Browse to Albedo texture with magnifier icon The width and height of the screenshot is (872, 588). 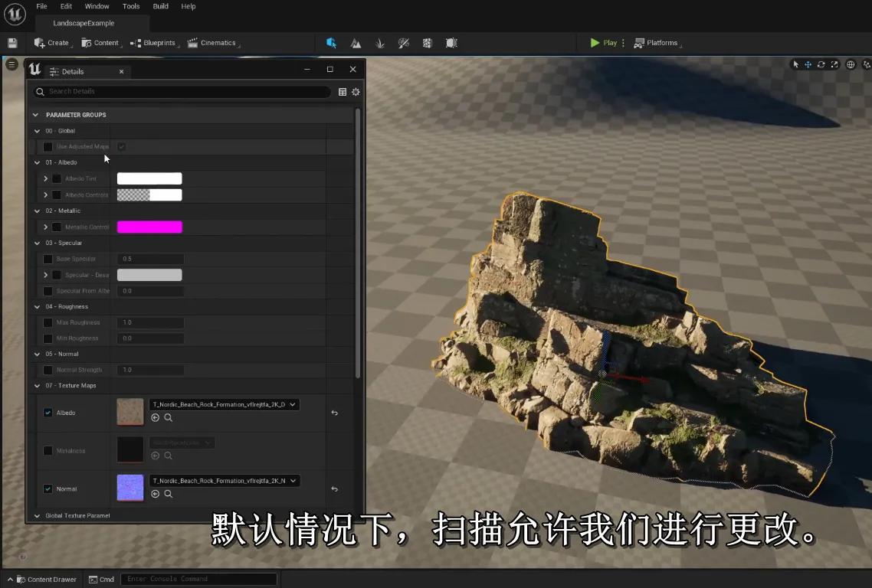[x=169, y=418]
